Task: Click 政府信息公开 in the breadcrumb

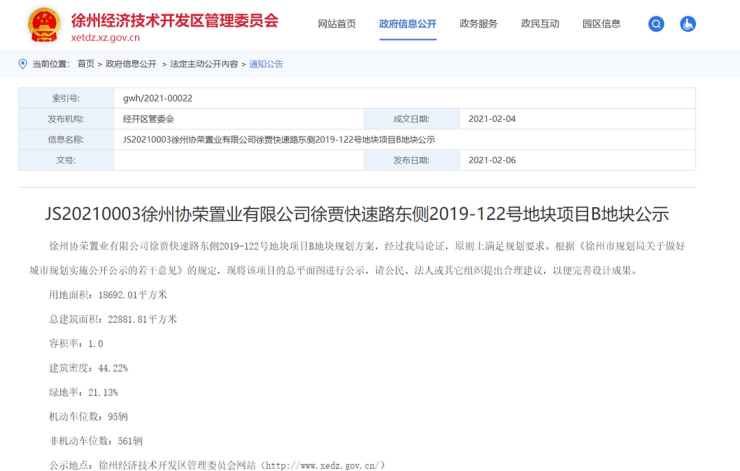Action: (x=131, y=64)
